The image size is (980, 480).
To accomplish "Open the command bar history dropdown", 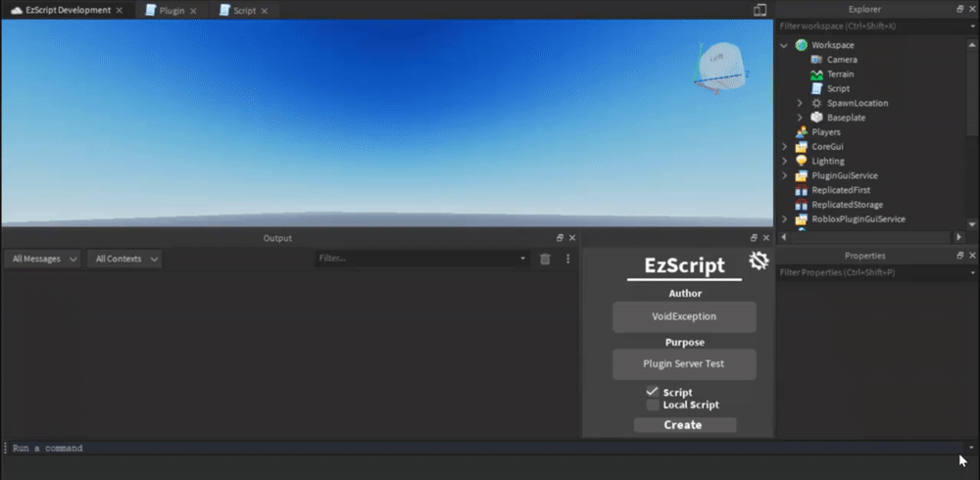I will pyautogui.click(x=971, y=448).
